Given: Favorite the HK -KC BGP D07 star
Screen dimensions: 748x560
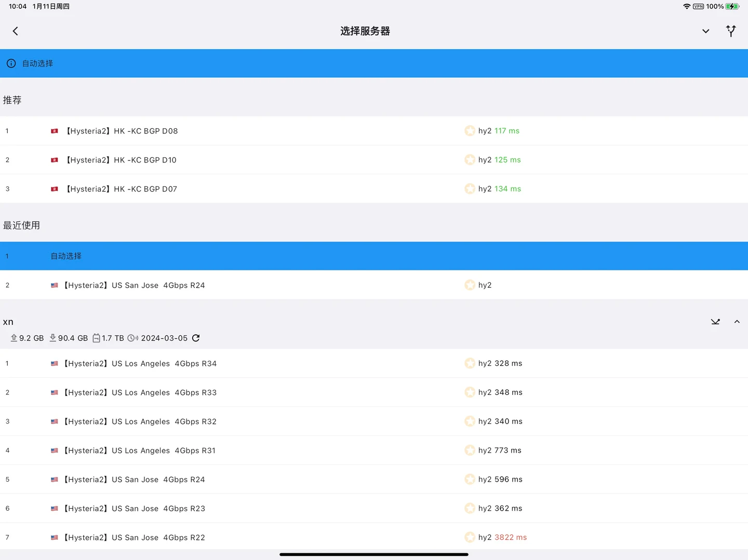Looking at the screenshot, I should point(470,189).
